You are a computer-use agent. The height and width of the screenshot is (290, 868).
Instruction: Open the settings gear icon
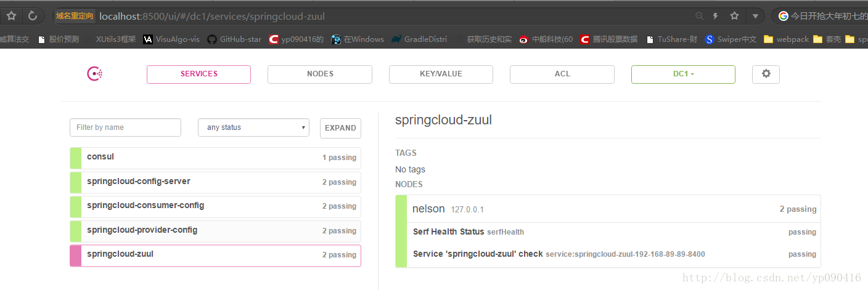[x=766, y=74]
